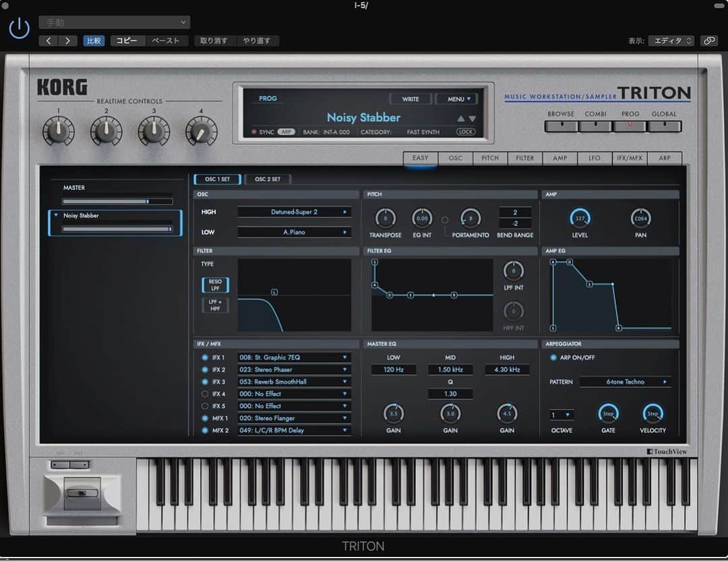The width and height of the screenshot is (728, 561).
Task: Toggle ARP ON/OFF switch
Action: pyautogui.click(x=553, y=357)
